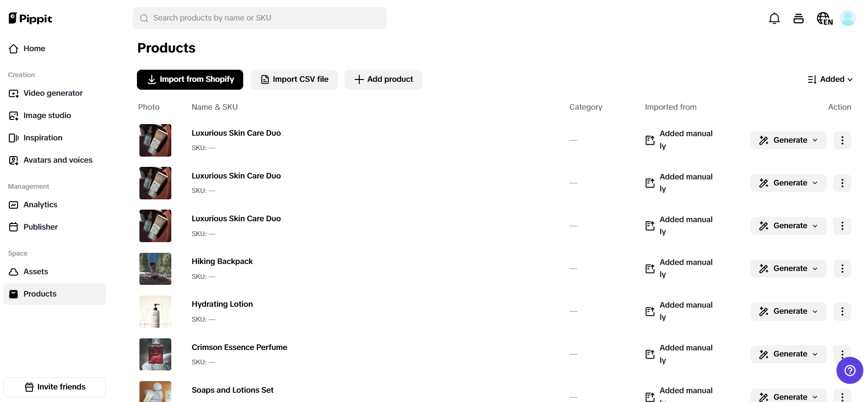Expand the Added sort dropdown

coord(830,79)
